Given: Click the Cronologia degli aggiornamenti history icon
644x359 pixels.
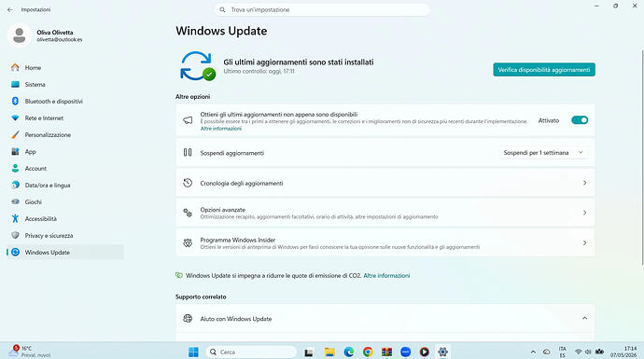Looking at the screenshot, I should click(188, 183).
